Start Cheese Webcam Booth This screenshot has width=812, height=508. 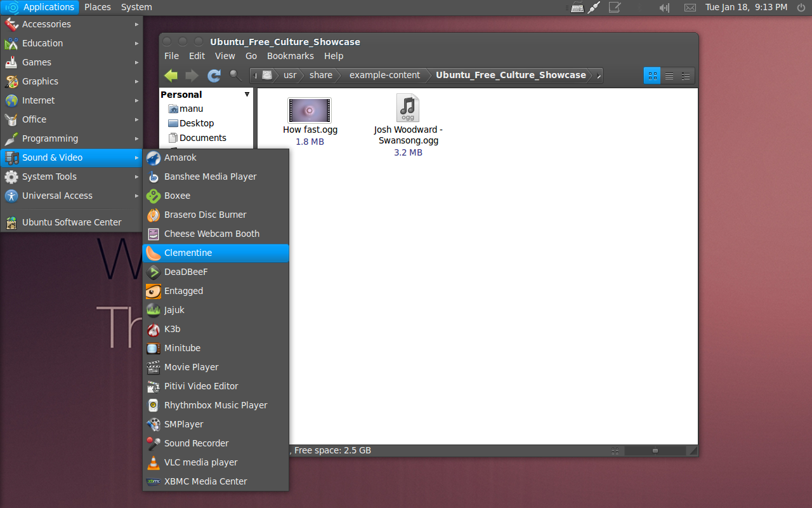tap(211, 234)
